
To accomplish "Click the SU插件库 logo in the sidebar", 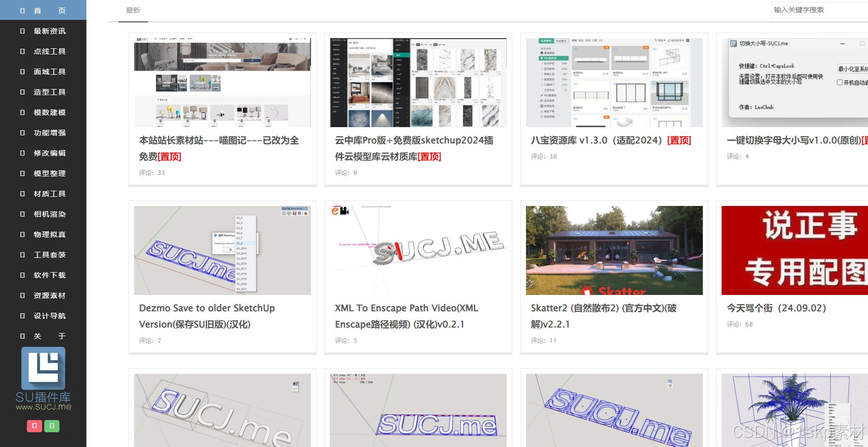I will point(43,379).
